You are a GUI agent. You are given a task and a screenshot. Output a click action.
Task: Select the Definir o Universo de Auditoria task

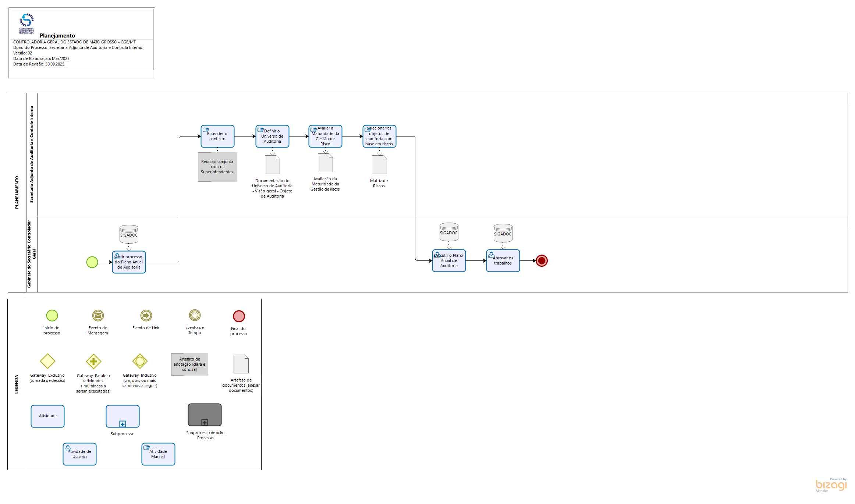[272, 136]
